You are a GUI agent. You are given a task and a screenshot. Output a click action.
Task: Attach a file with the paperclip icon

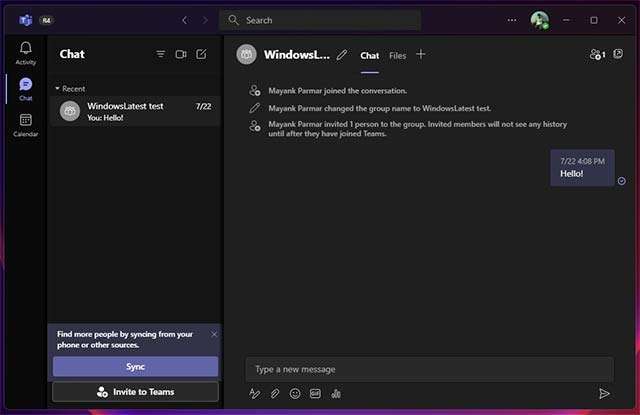point(275,393)
